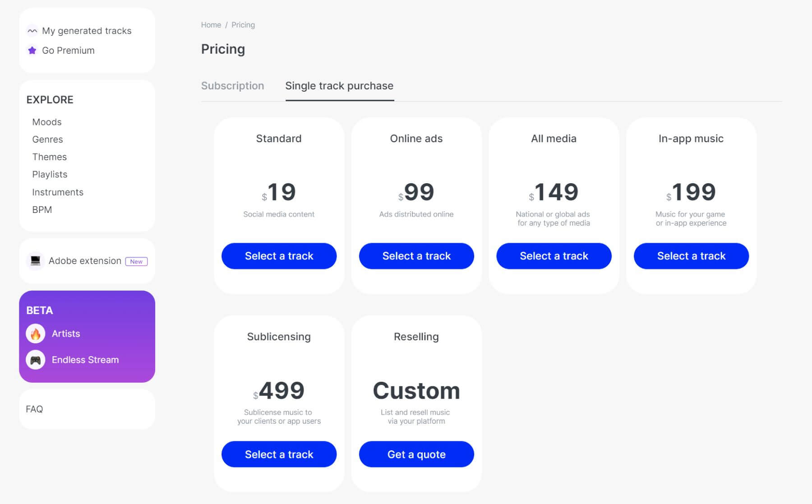Click the purple star Go Premium icon

click(x=32, y=51)
